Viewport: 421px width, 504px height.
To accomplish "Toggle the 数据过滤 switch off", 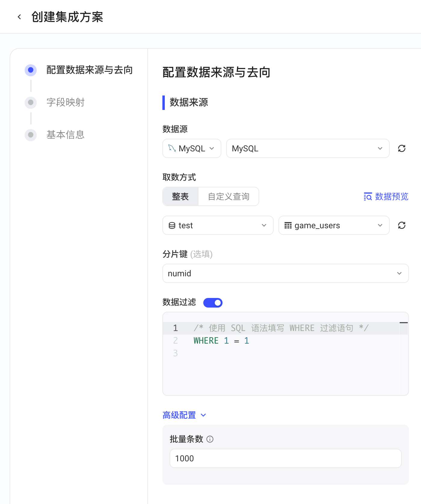I will pyautogui.click(x=213, y=302).
